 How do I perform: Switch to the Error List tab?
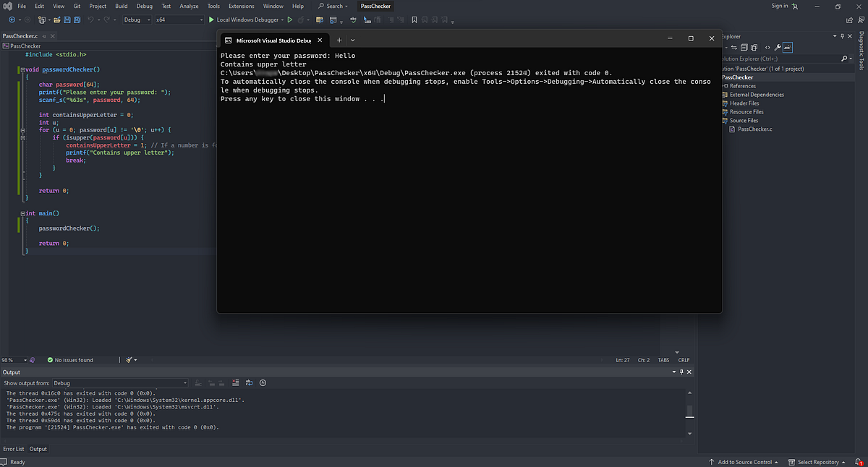click(14, 448)
